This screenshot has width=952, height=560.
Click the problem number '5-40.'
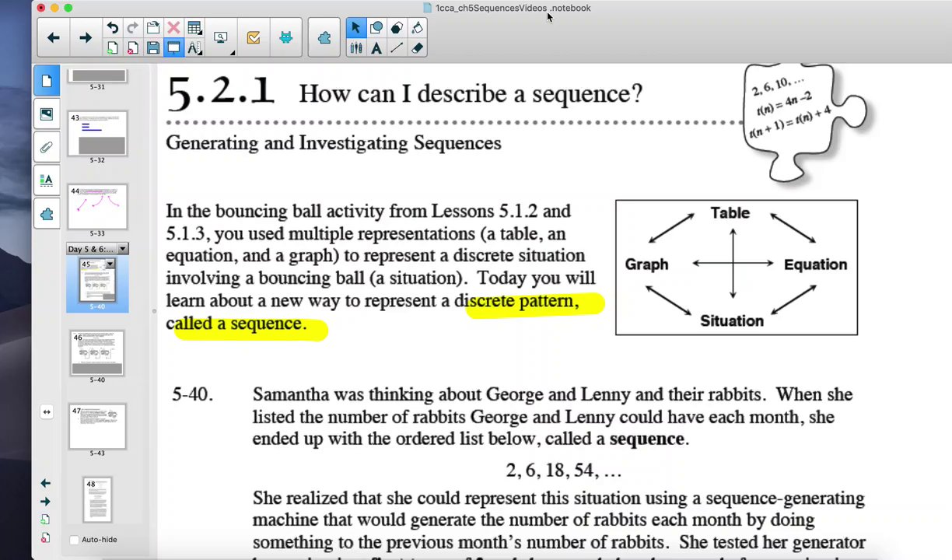point(192,395)
